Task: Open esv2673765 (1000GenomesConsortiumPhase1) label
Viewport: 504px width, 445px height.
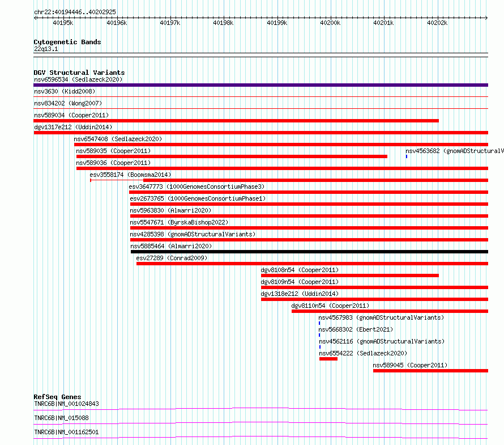Action: pyautogui.click(x=198, y=198)
